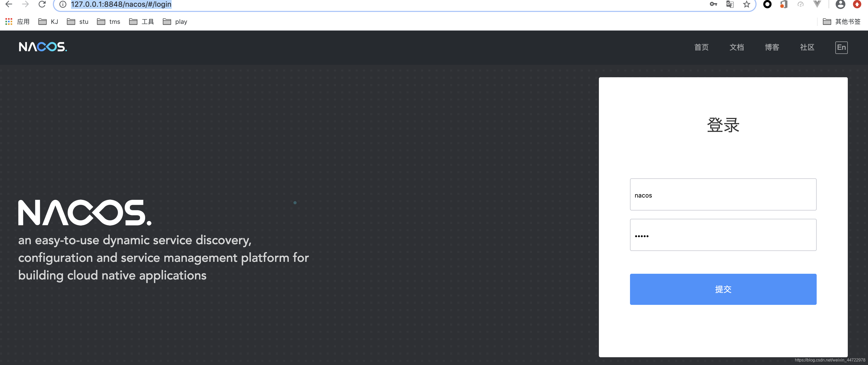The height and width of the screenshot is (365, 868).
Task: Open the tms bookmark folder
Action: [x=108, y=22]
